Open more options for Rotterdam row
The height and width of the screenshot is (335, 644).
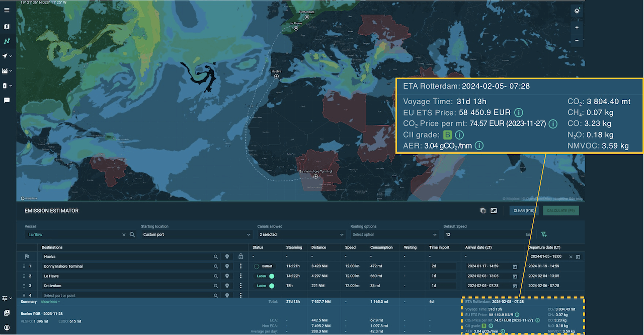(x=240, y=286)
